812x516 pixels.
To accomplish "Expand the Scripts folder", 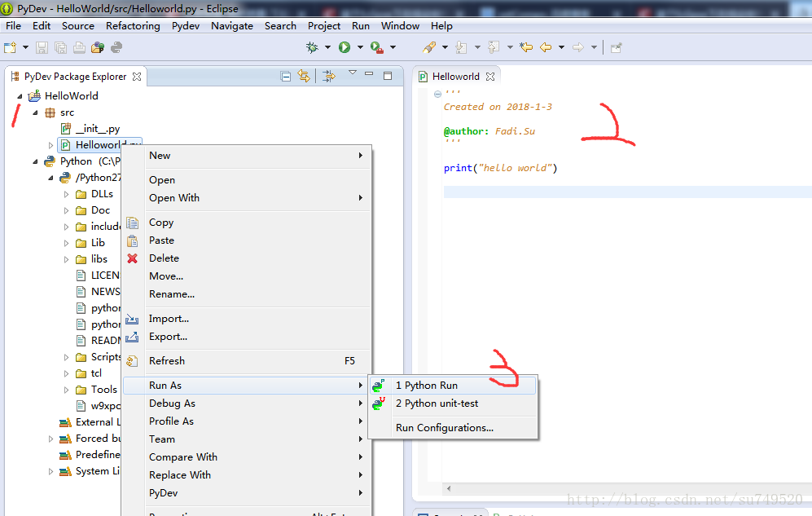I will click(x=66, y=358).
